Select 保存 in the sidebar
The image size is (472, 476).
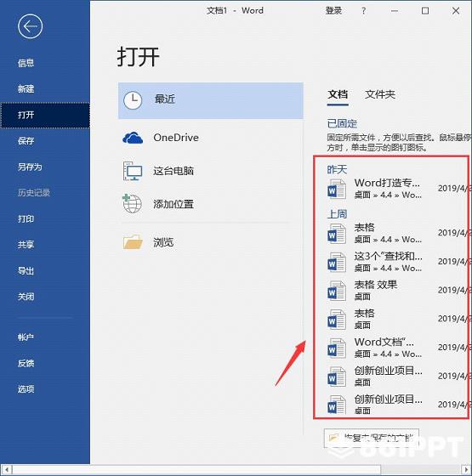click(26, 141)
